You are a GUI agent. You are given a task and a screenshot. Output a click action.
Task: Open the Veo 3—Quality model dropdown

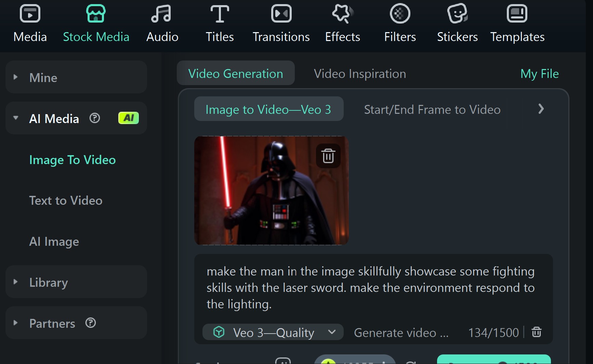[273, 332]
